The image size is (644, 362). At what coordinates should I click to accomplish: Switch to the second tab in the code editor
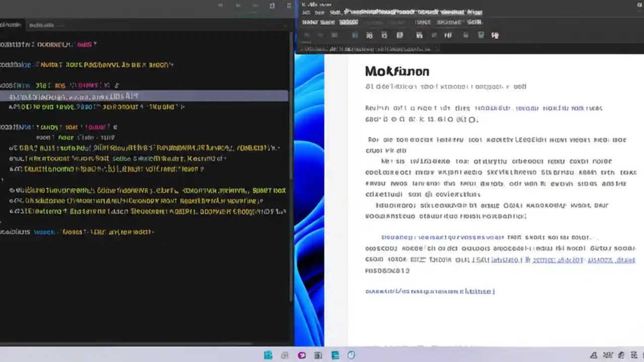tap(42, 25)
